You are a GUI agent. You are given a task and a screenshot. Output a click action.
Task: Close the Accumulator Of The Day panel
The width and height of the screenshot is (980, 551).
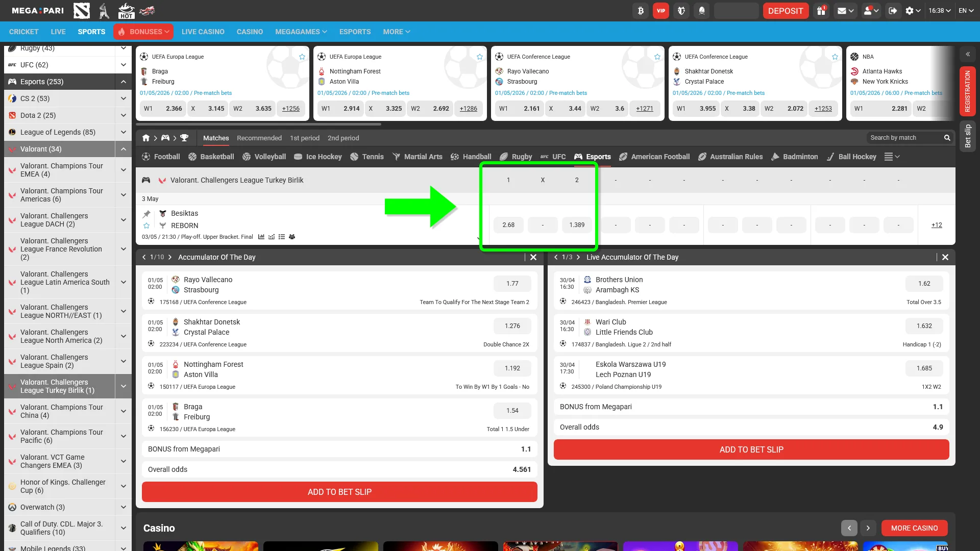[x=533, y=257]
